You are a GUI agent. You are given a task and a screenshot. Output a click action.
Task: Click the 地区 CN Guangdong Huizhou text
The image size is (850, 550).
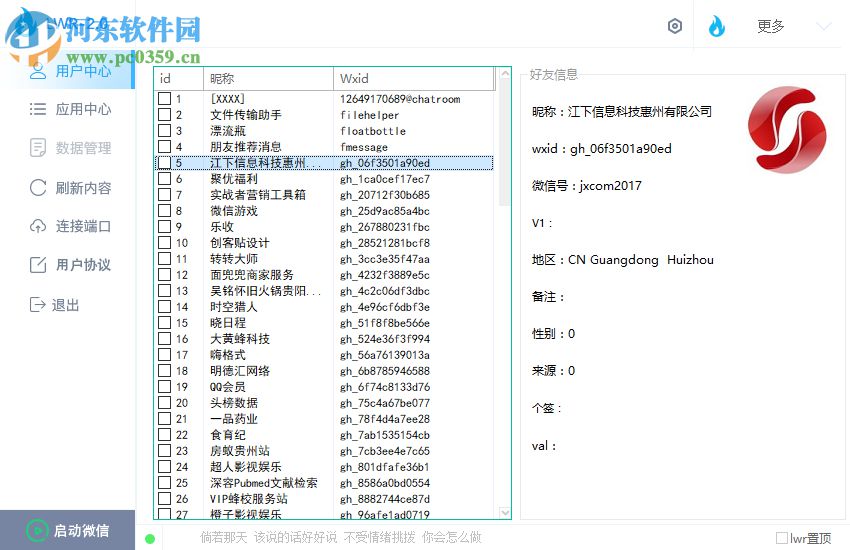[x=623, y=260]
